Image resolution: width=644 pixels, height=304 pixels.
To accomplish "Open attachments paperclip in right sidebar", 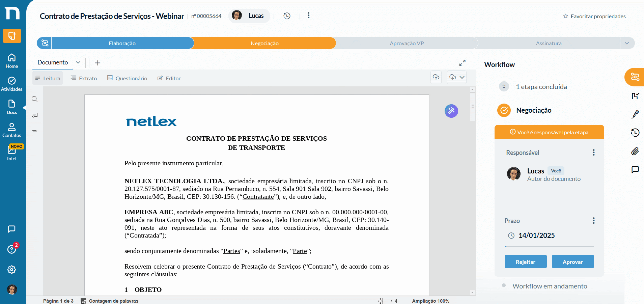I will [x=635, y=151].
